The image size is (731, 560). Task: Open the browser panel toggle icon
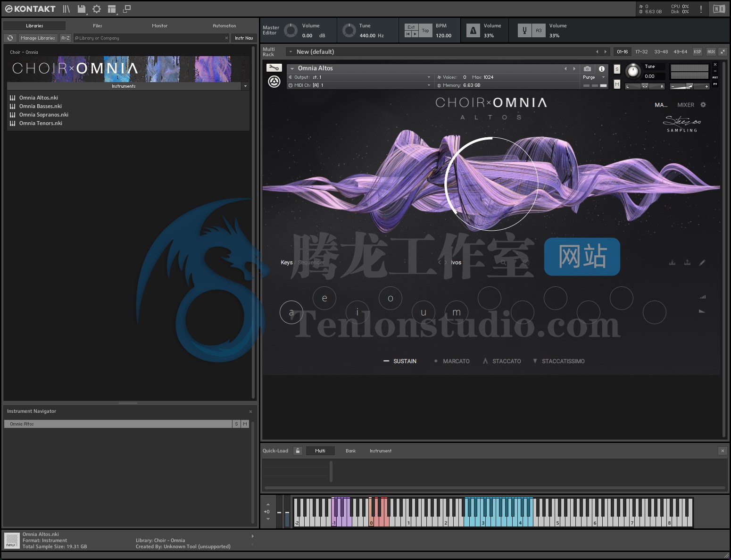point(66,9)
